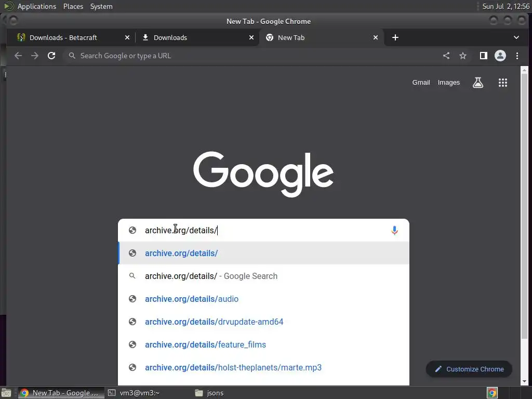Click Customize Chrome button
This screenshot has width=532, height=399.
469,369
